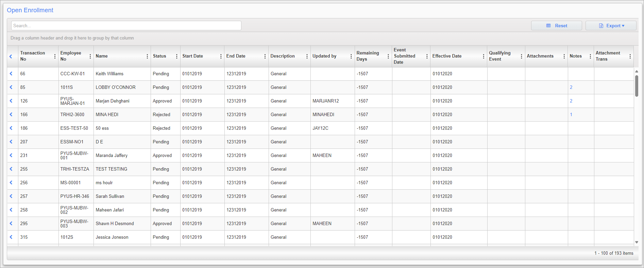644x268 pixels.
Task: Open column menu for Start Date
Action: point(221,56)
